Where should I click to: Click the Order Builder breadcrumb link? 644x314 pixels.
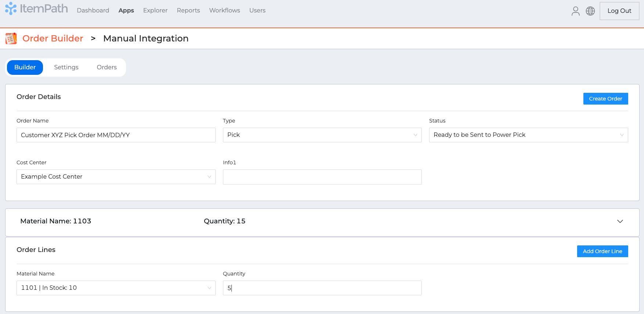click(53, 39)
